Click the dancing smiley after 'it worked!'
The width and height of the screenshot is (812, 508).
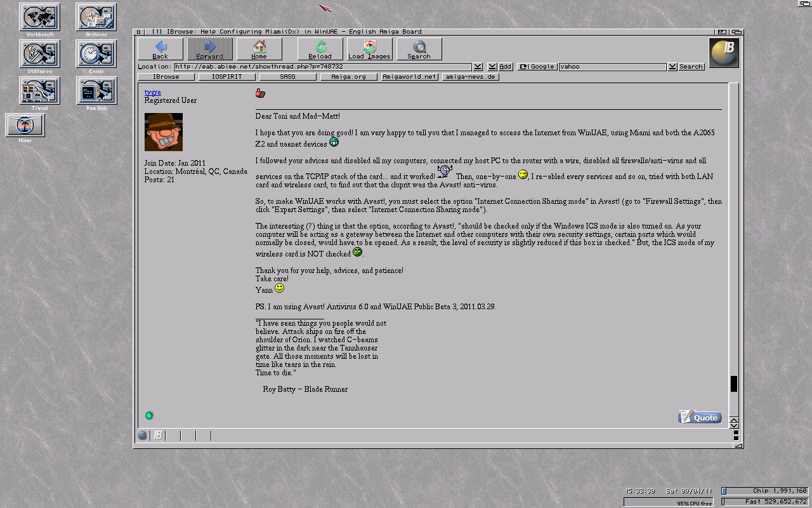(445, 171)
